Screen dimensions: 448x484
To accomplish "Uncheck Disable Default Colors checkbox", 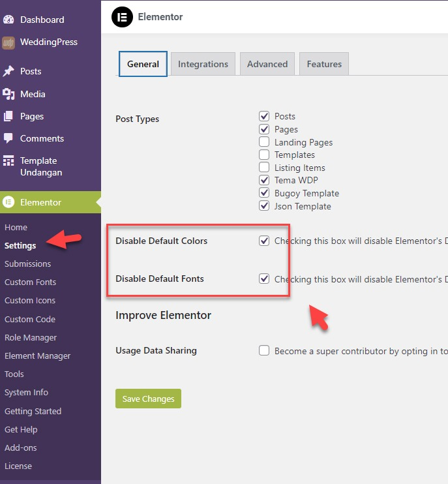I will coord(264,241).
